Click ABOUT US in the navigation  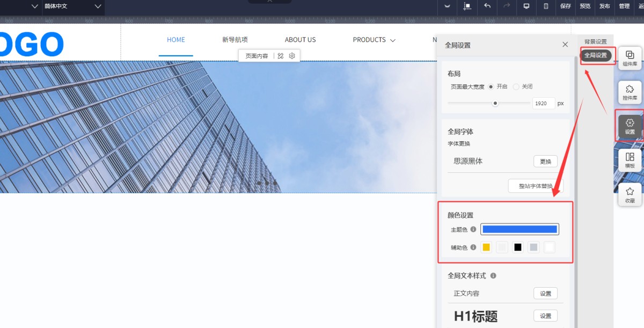(300, 40)
